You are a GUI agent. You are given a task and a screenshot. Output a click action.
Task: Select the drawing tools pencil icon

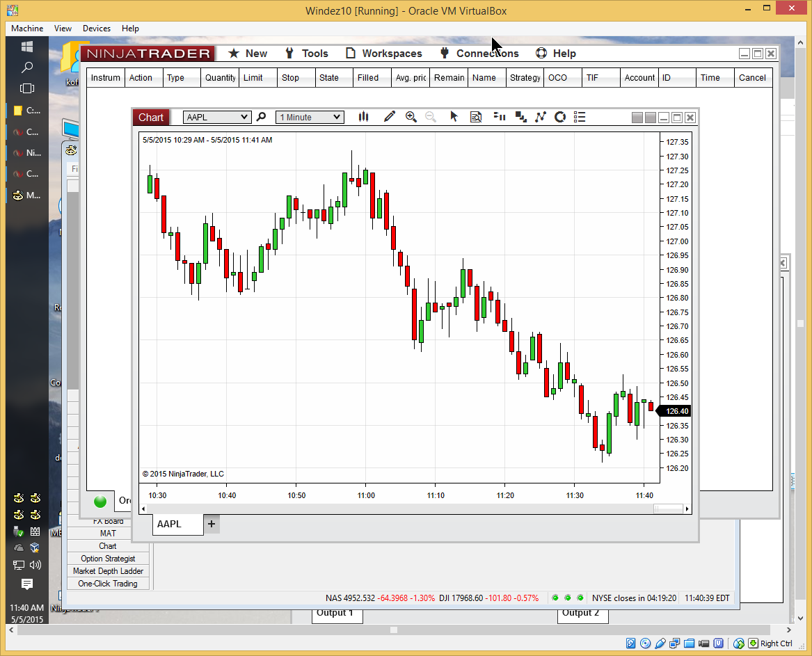tap(390, 117)
